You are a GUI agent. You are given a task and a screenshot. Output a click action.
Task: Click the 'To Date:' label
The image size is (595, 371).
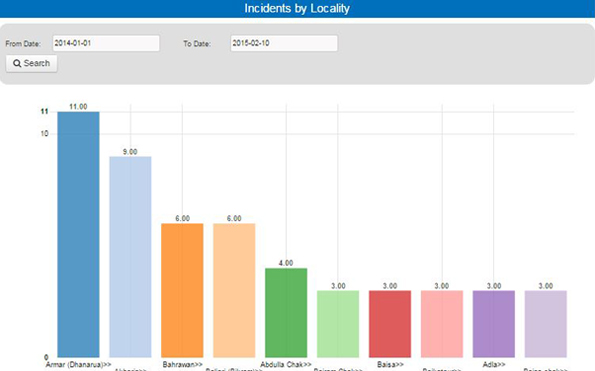point(197,44)
